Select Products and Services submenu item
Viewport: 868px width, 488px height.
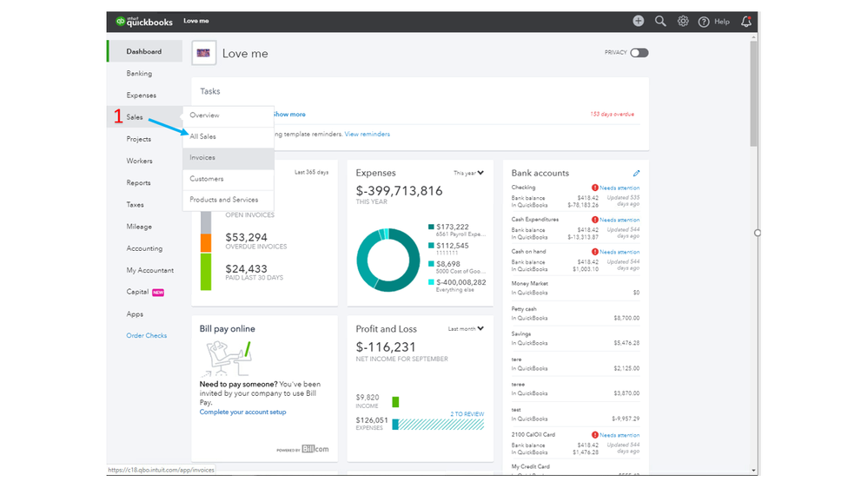228,200
